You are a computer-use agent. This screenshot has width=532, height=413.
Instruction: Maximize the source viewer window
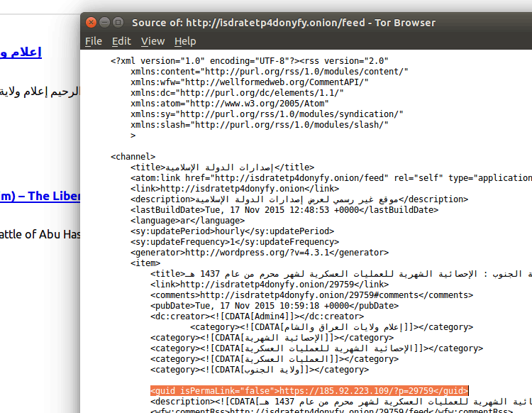(118, 23)
